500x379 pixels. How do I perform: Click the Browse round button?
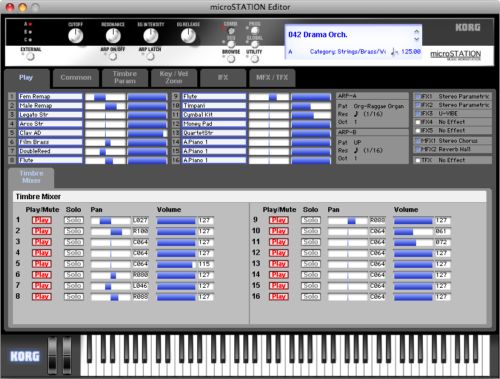(x=231, y=59)
